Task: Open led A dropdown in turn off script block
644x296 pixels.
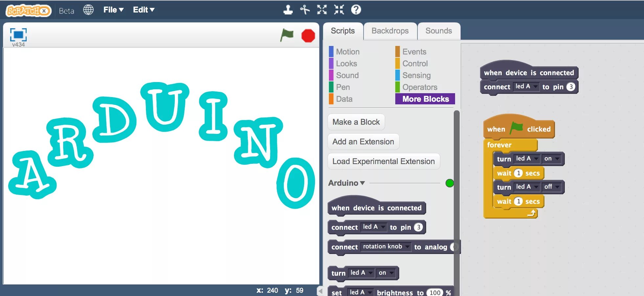Action: (x=527, y=187)
